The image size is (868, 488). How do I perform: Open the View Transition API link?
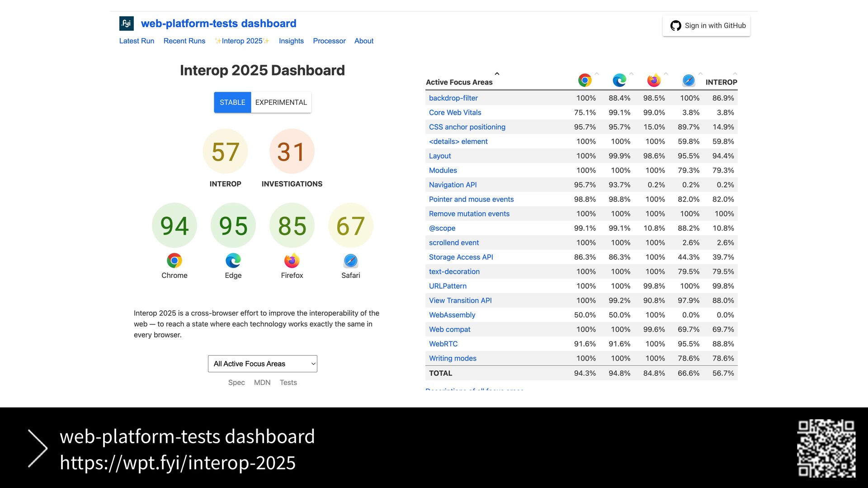[x=460, y=300]
